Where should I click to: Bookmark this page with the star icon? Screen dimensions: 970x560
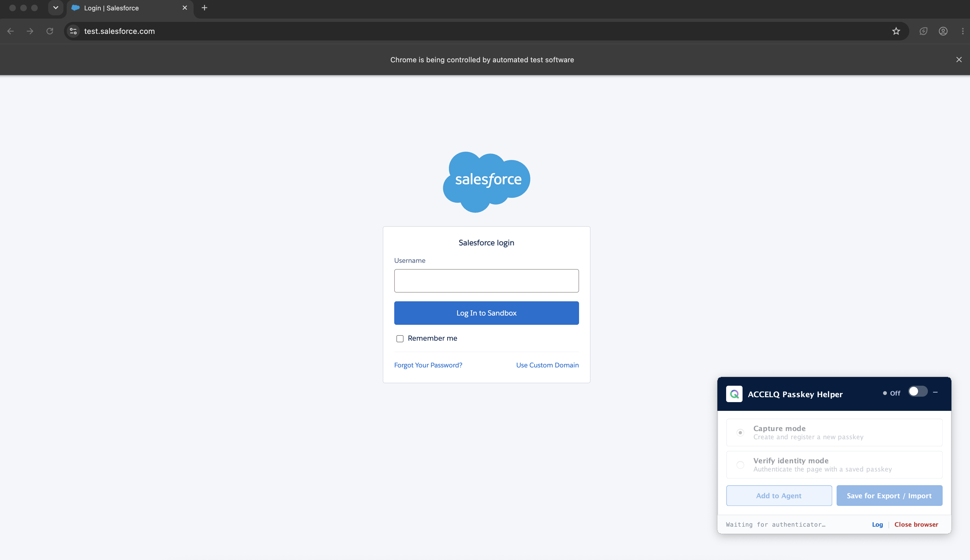896,31
